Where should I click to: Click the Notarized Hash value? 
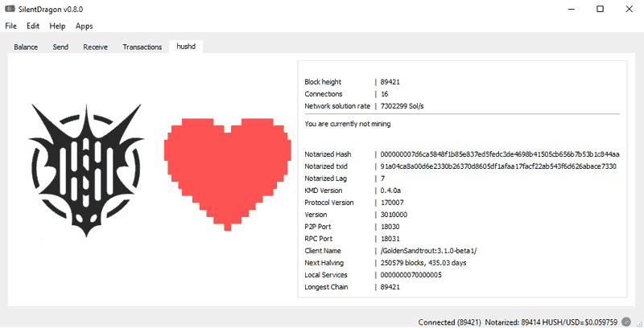coord(500,154)
